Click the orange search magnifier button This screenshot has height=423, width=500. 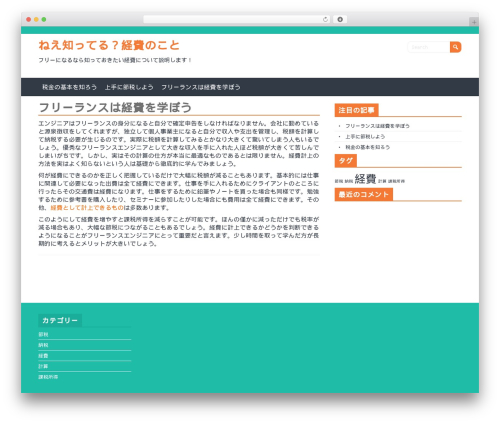coord(455,47)
